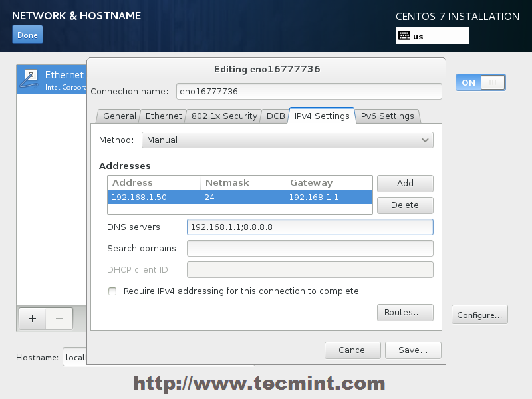Open the Routes... dialog

405,313
